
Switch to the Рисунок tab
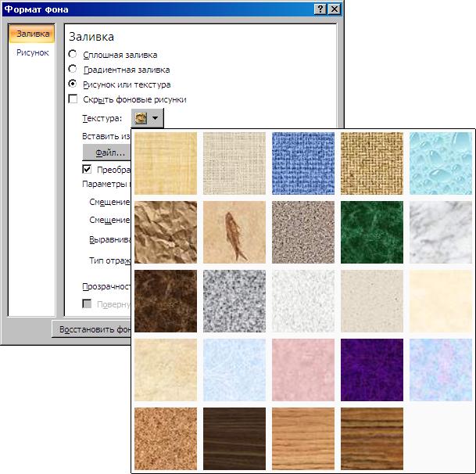click(33, 52)
